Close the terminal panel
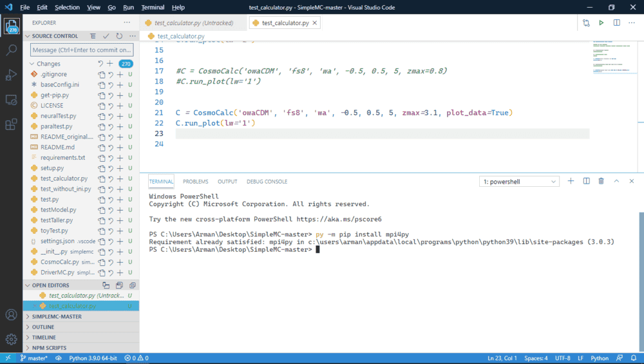 coord(632,181)
